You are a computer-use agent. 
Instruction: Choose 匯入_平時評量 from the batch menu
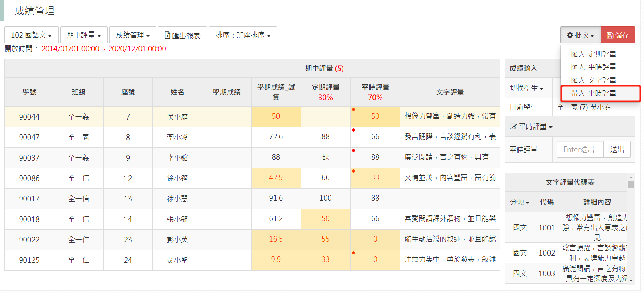click(593, 67)
